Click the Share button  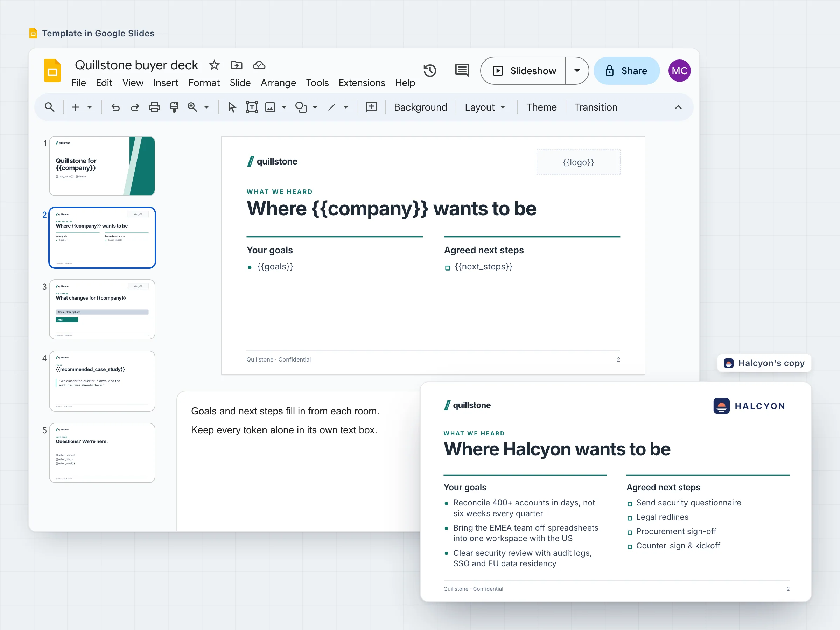tap(626, 71)
